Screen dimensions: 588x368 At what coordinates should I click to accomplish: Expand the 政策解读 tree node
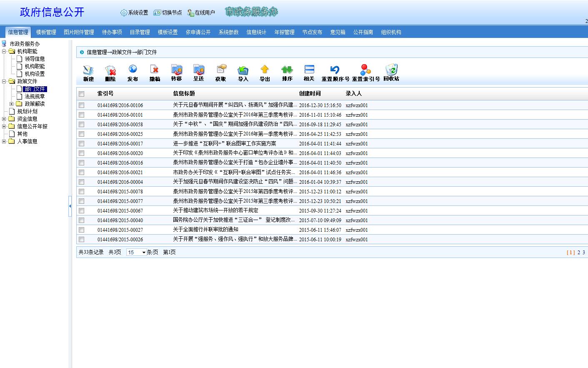12,104
